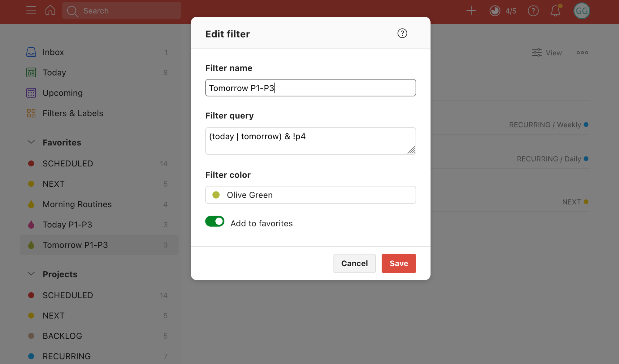The height and width of the screenshot is (364, 619).
Task: Click the Olive Green color swatch dot
Action: 216,195
